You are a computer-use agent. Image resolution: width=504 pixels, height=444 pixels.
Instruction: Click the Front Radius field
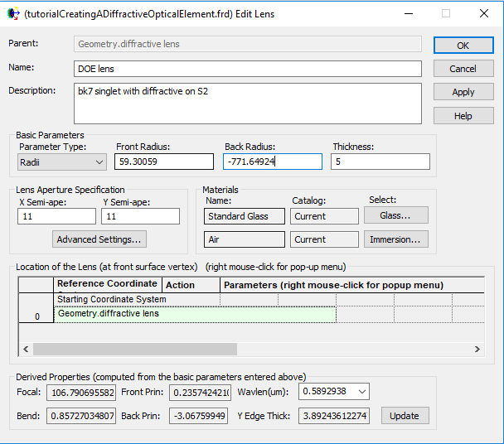click(x=164, y=162)
